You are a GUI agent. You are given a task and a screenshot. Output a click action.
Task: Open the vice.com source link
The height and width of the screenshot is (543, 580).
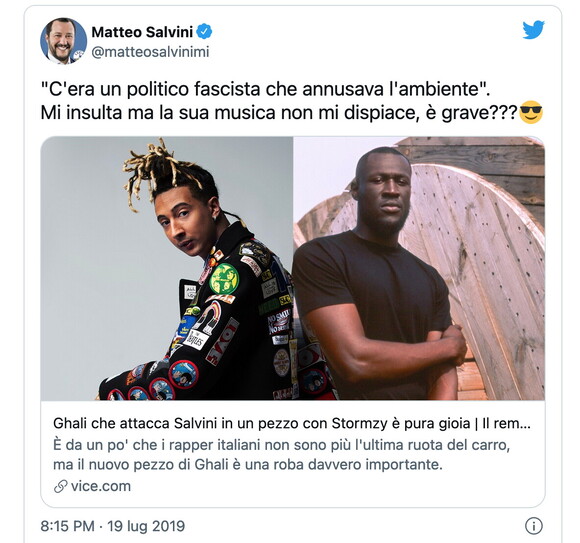point(101,486)
